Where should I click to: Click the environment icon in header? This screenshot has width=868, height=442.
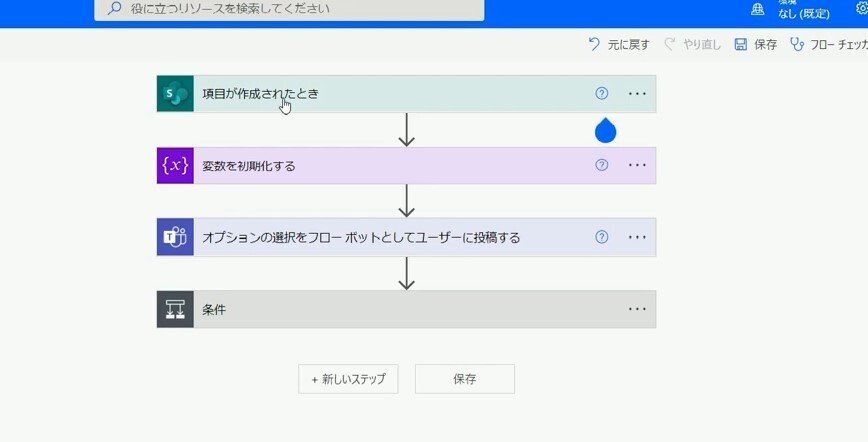758,9
